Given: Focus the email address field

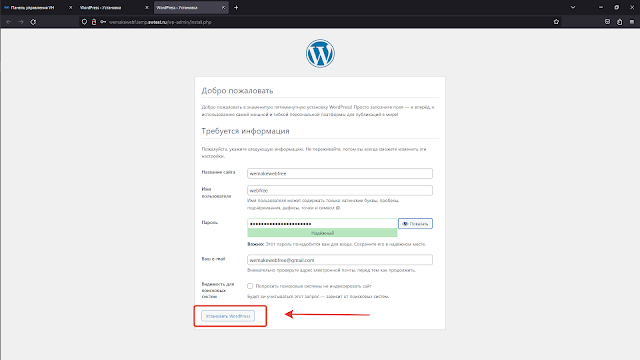Looking at the screenshot, I should (340, 260).
